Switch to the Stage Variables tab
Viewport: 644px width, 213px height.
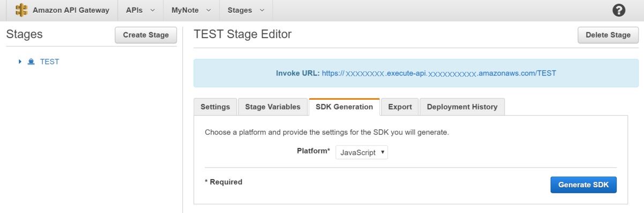tap(273, 107)
